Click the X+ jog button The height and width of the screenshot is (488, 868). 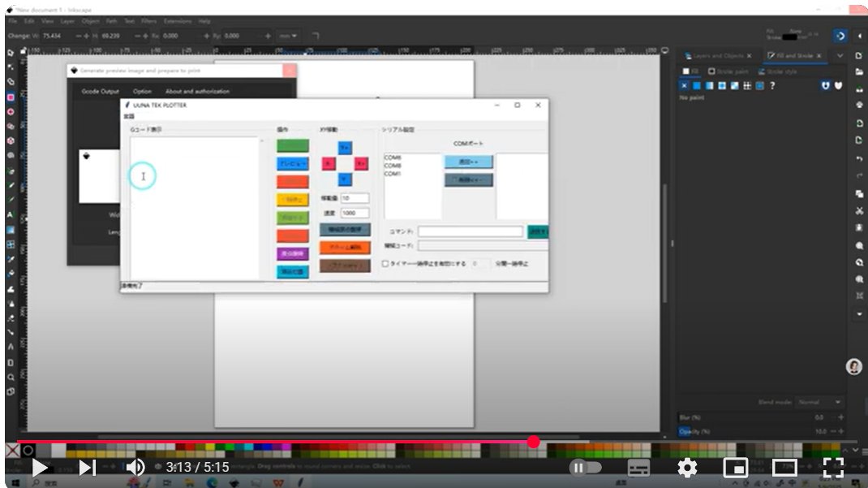point(361,163)
